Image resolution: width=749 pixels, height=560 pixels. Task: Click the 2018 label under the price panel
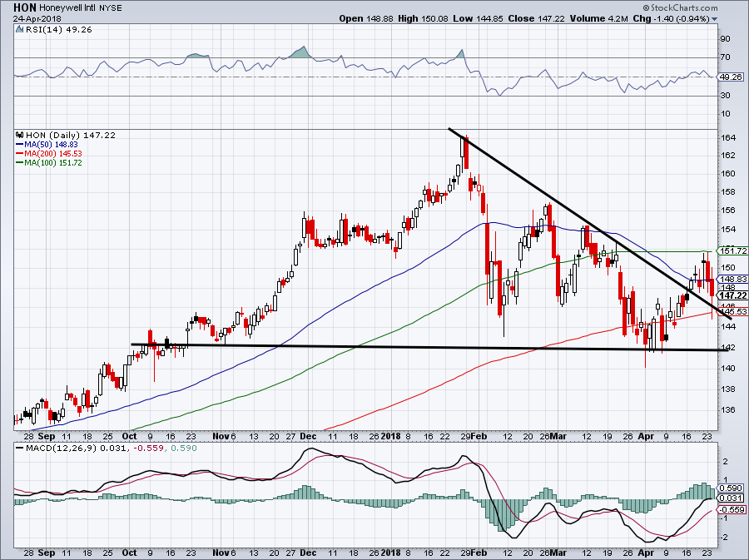[391, 436]
